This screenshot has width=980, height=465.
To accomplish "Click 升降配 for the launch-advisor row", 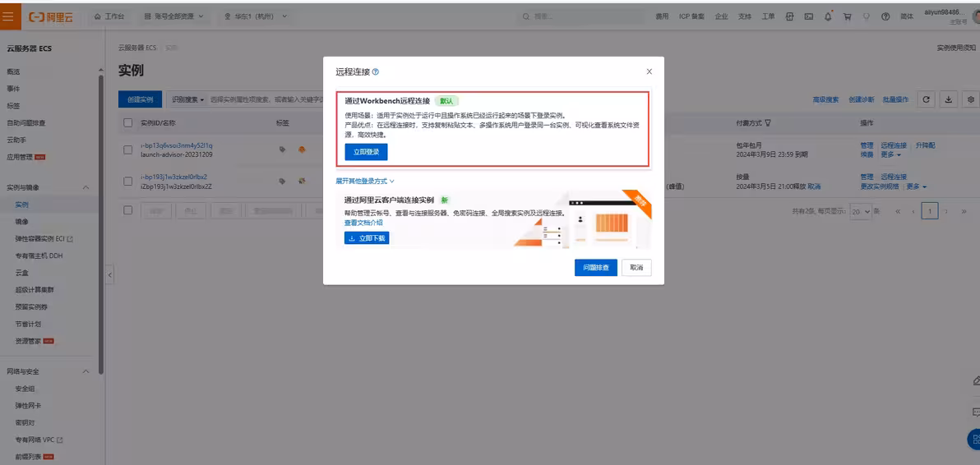I will tap(926, 145).
